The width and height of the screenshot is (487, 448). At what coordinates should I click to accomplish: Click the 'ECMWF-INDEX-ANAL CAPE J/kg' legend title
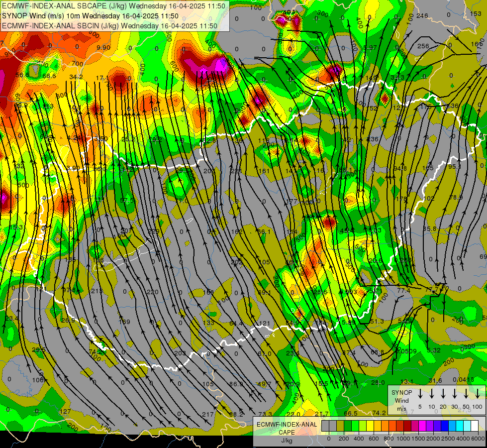click(x=287, y=432)
